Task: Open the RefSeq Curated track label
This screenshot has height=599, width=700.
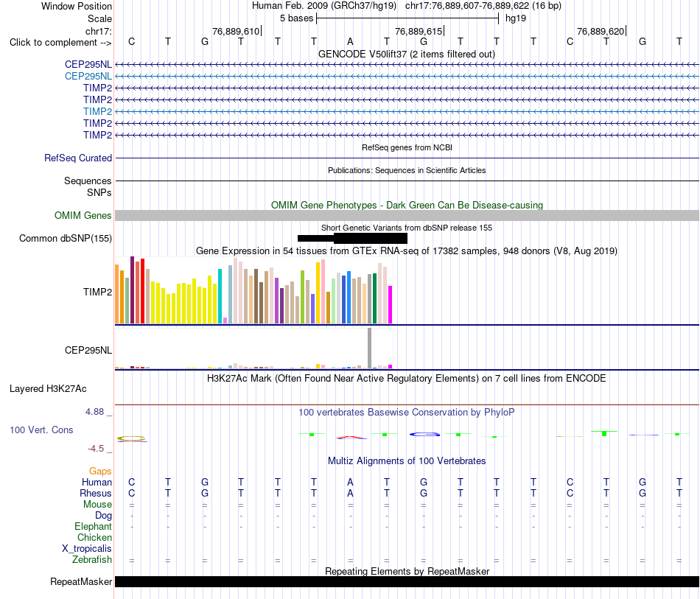Action: coord(78,158)
